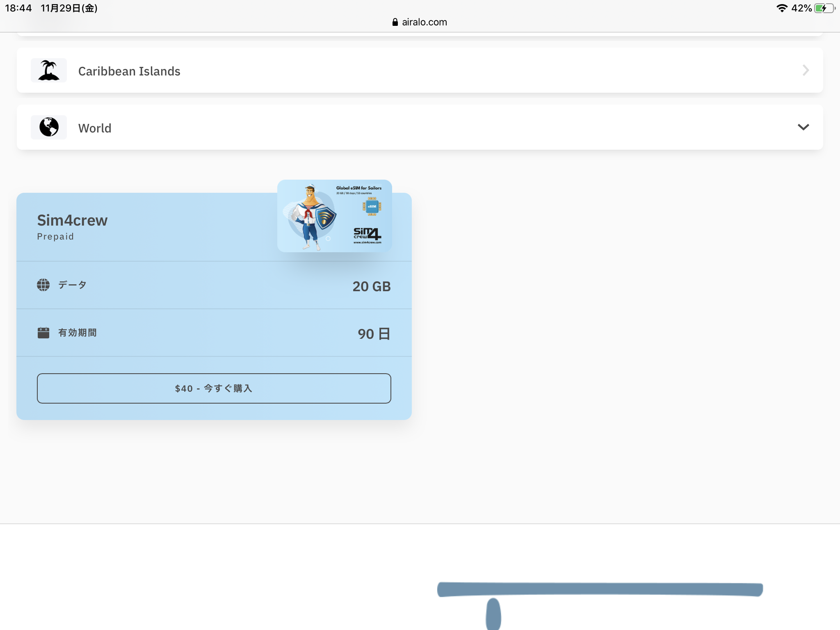Open the Caribbean Islands region row
Screen dimensions: 840x630
420,70
